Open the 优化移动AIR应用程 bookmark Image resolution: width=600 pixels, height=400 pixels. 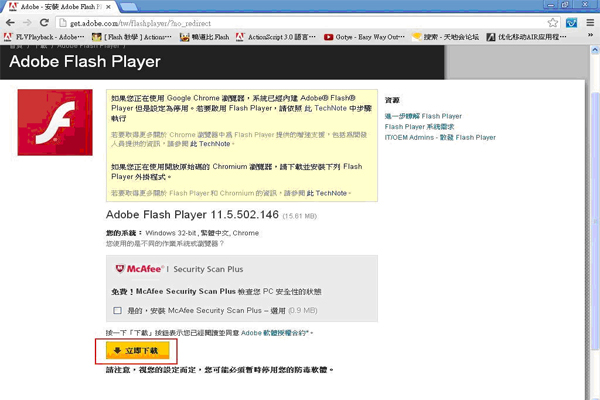(527, 37)
